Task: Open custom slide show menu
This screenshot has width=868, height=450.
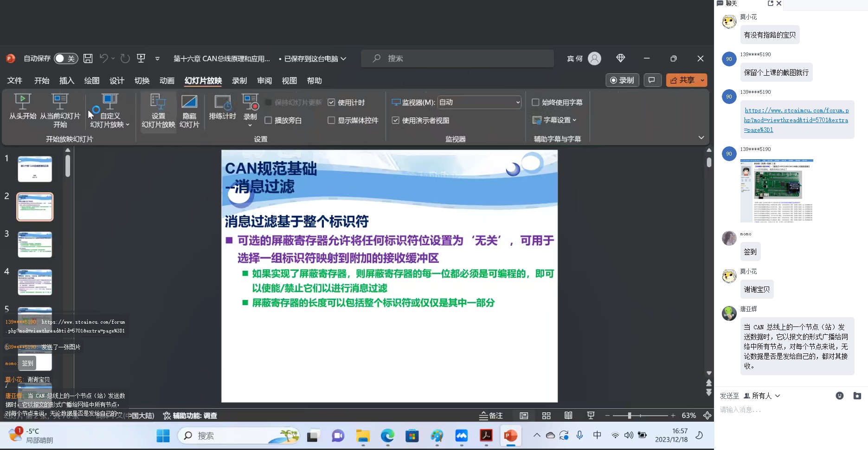Action: [110, 111]
